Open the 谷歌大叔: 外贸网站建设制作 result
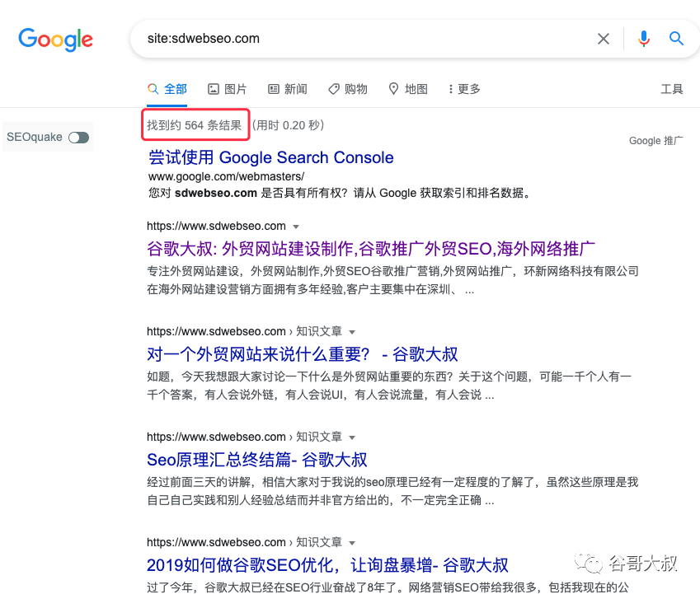700x594 pixels. (371, 249)
